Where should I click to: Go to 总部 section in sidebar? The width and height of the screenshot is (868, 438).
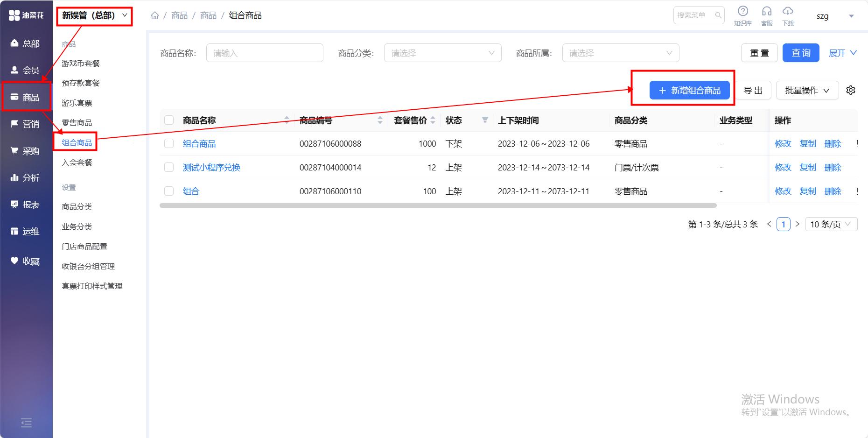[x=26, y=43]
